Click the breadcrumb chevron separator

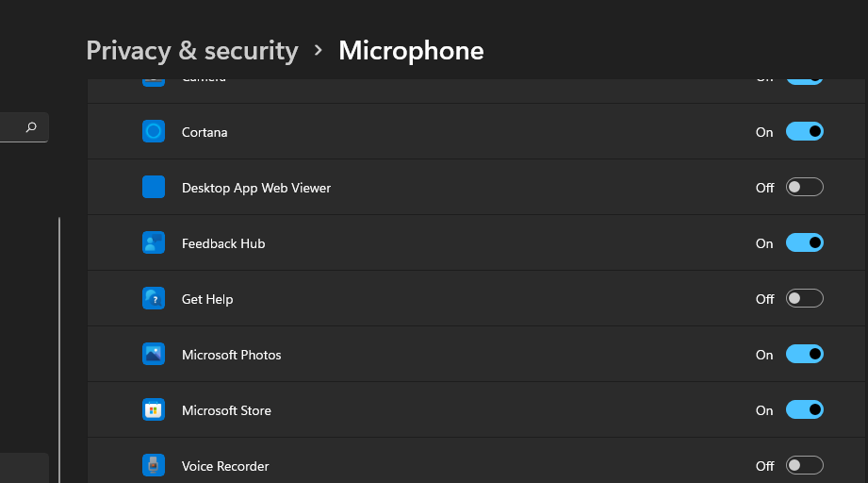pos(319,50)
